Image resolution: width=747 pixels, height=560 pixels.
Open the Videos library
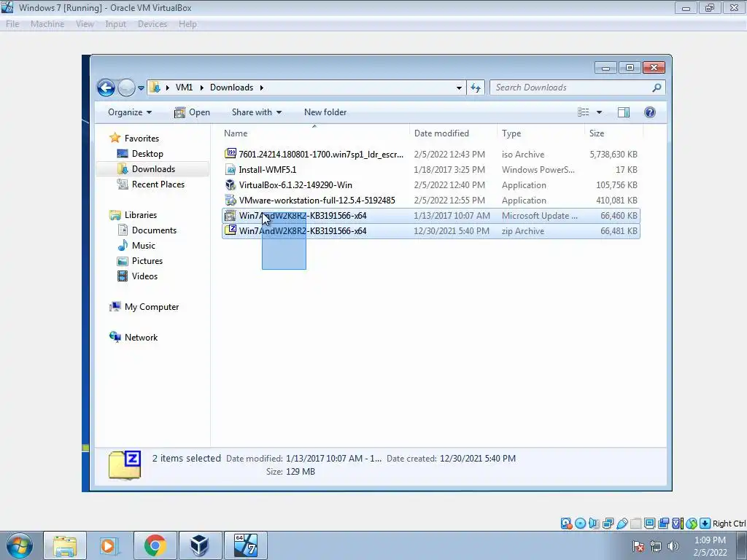coord(144,276)
